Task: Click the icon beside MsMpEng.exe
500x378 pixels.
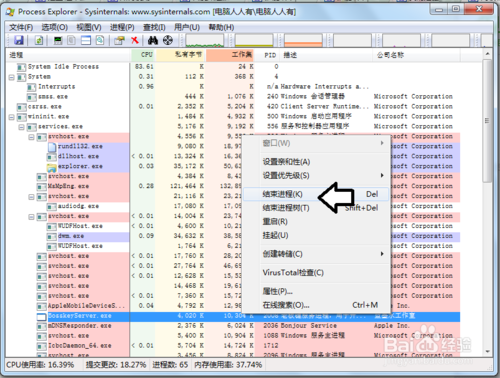Action: tap(42, 187)
